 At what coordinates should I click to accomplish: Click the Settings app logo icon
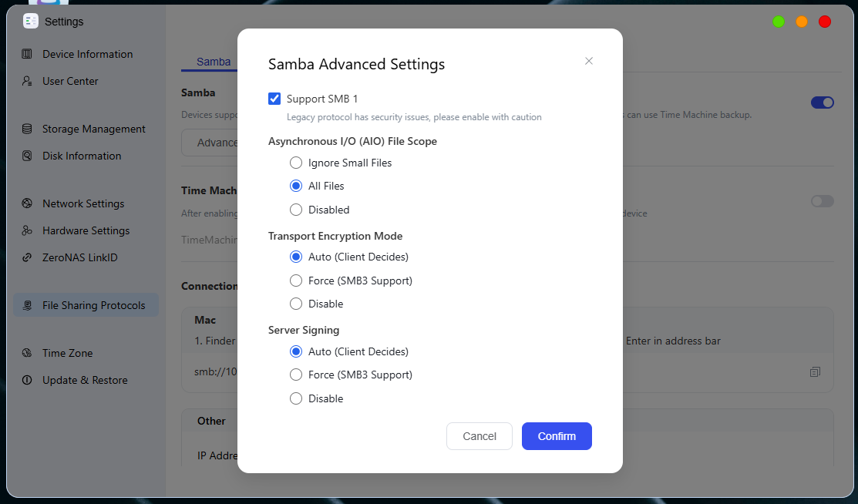[x=31, y=22]
